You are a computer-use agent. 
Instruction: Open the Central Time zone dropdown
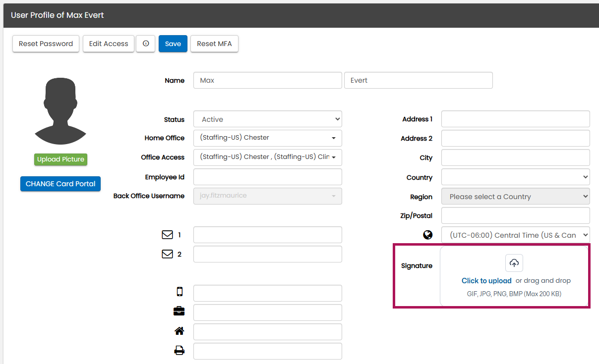click(x=516, y=235)
